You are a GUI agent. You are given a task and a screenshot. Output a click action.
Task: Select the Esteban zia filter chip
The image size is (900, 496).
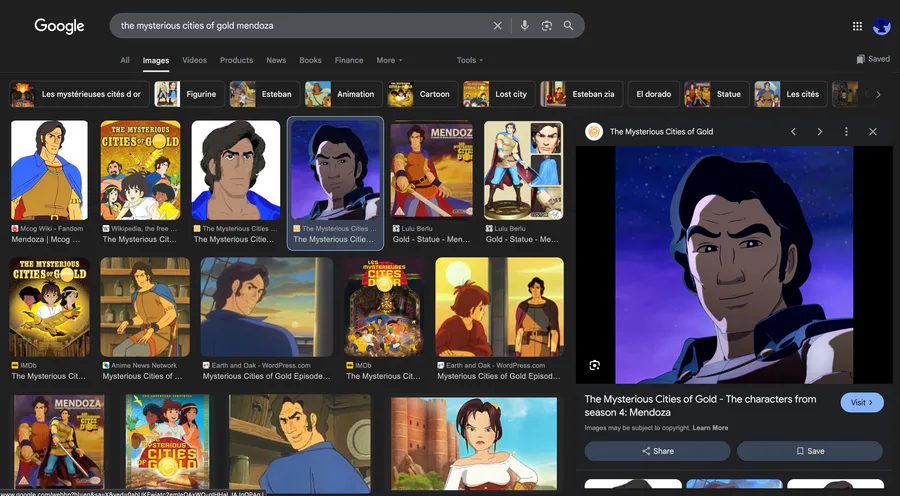(x=581, y=94)
